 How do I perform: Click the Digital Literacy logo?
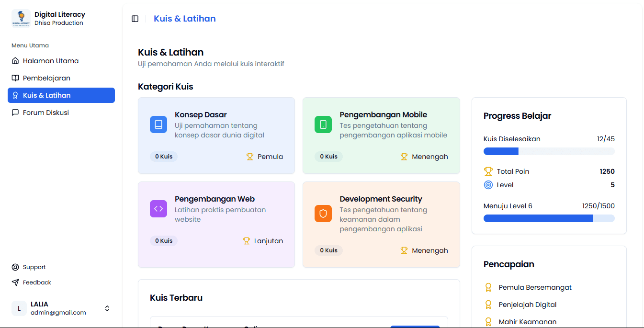point(21,19)
